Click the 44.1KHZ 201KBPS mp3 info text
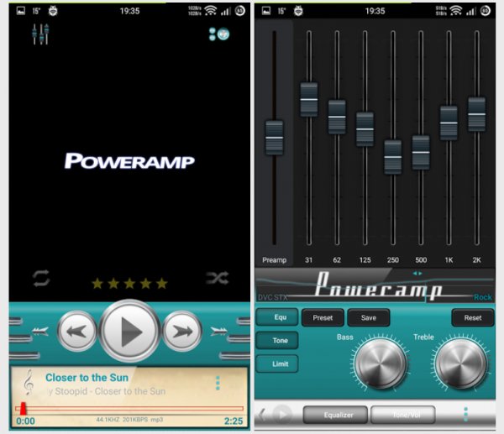 pos(129,420)
